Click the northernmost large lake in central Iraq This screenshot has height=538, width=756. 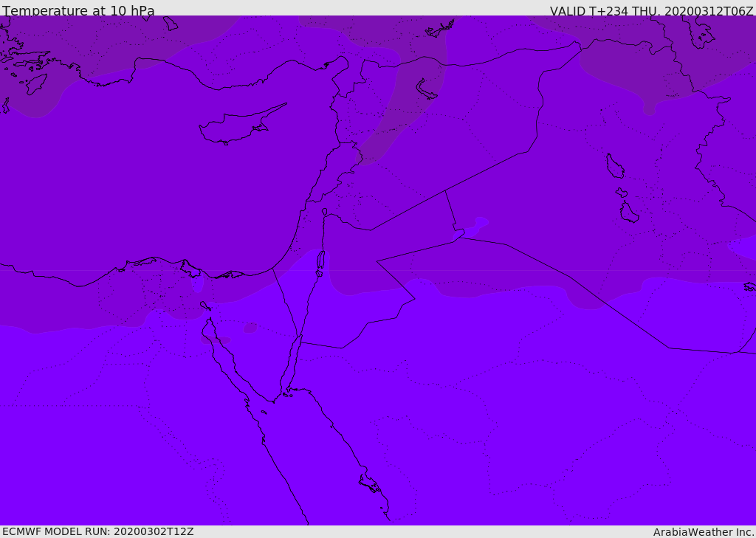614,166
